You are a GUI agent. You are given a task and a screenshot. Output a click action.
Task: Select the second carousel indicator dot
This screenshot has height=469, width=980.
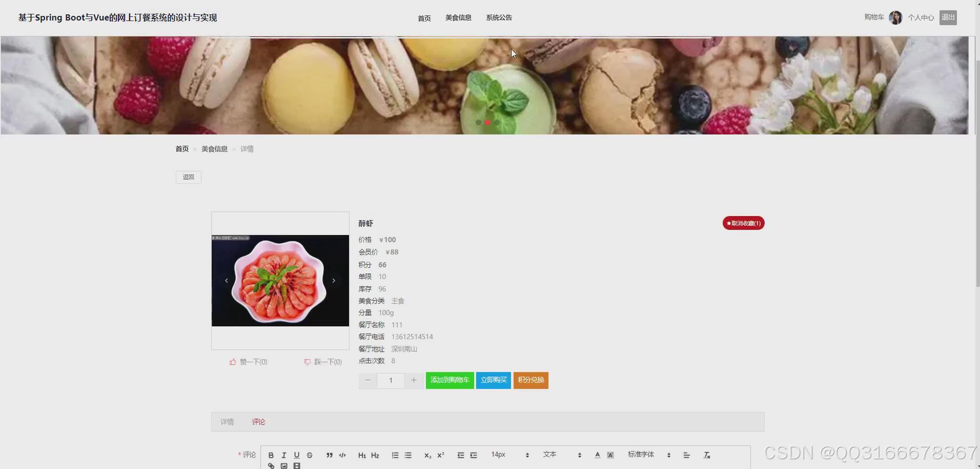pos(487,122)
